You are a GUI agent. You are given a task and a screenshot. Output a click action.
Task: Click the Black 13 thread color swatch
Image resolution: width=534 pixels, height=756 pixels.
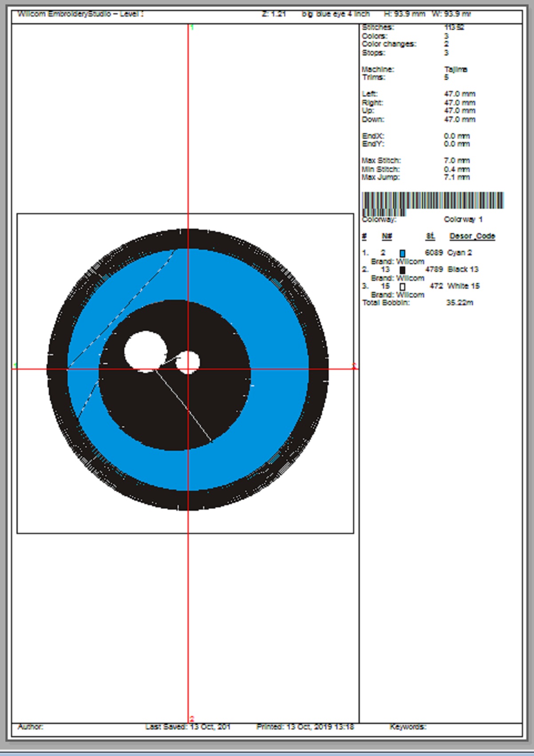pos(402,270)
